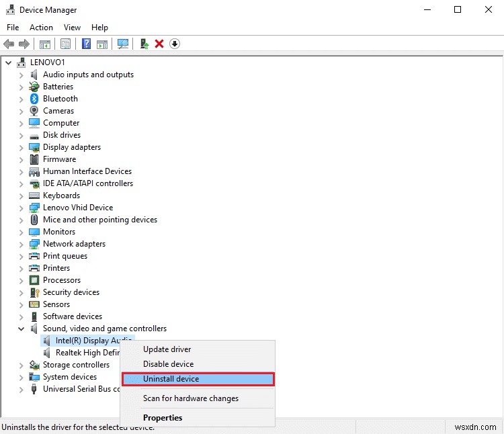Expand the Software devices category

22,317
